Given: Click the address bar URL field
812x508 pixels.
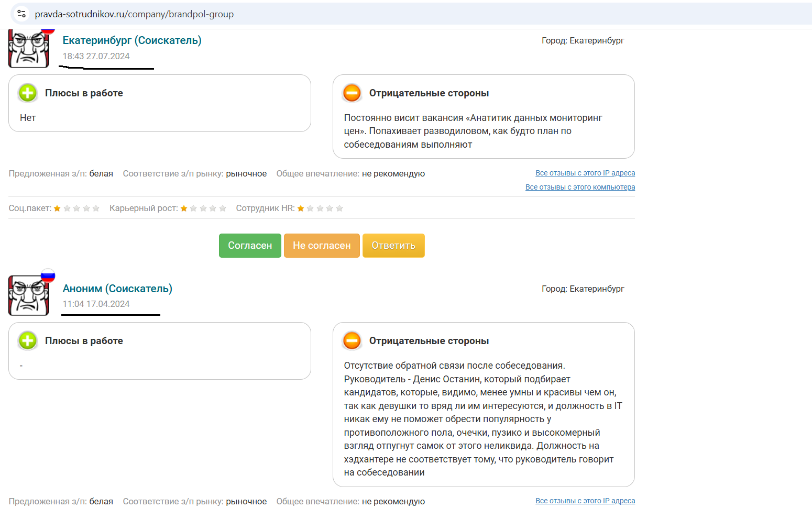Looking at the screenshot, I should click(x=134, y=14).
